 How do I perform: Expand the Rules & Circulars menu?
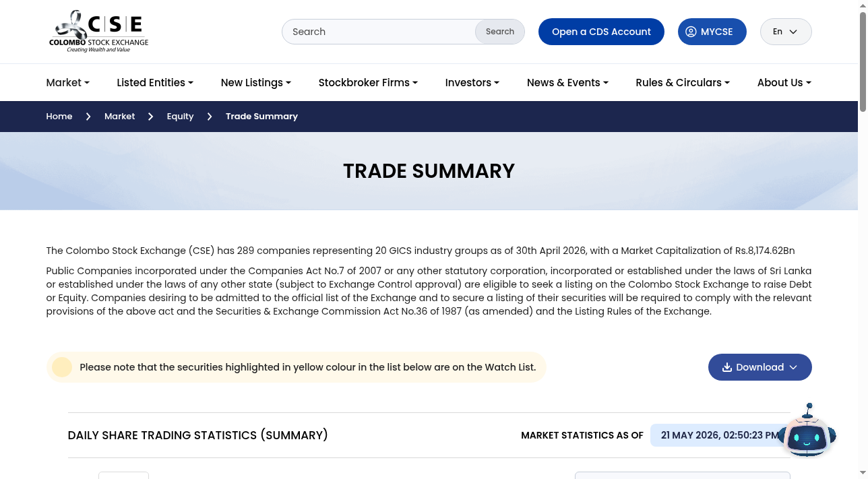(x=683, y=82)
